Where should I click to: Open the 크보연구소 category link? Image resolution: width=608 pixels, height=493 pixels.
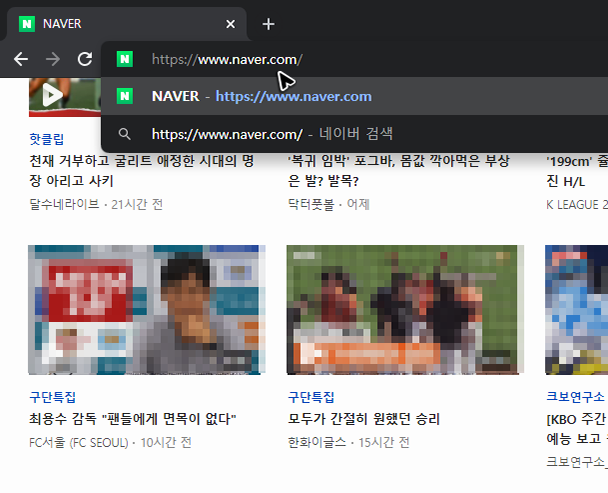pos(575,396)
